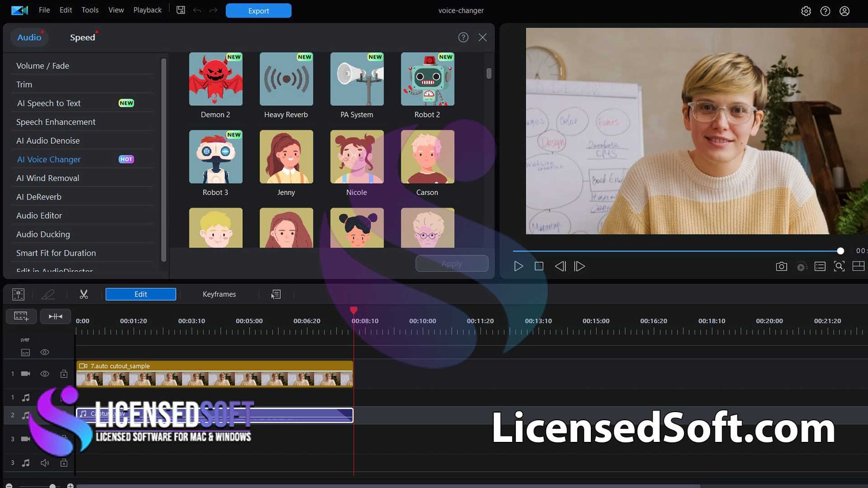Select the Audio tab
868x488 pixels.
point(29,37)
